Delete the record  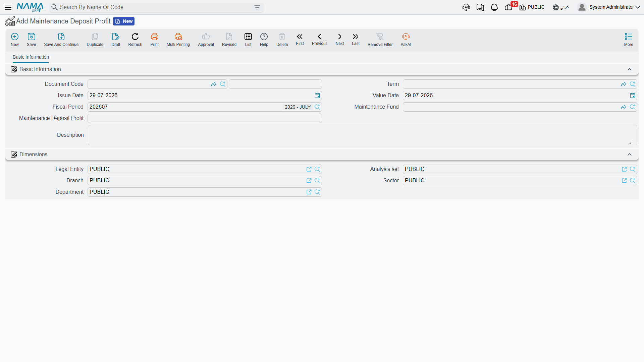(282, 39)
